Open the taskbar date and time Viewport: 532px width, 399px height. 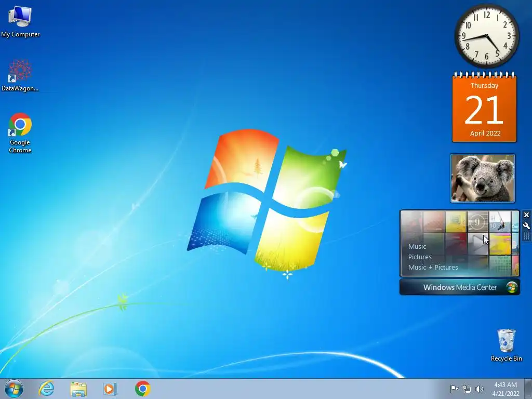[506, 389]
